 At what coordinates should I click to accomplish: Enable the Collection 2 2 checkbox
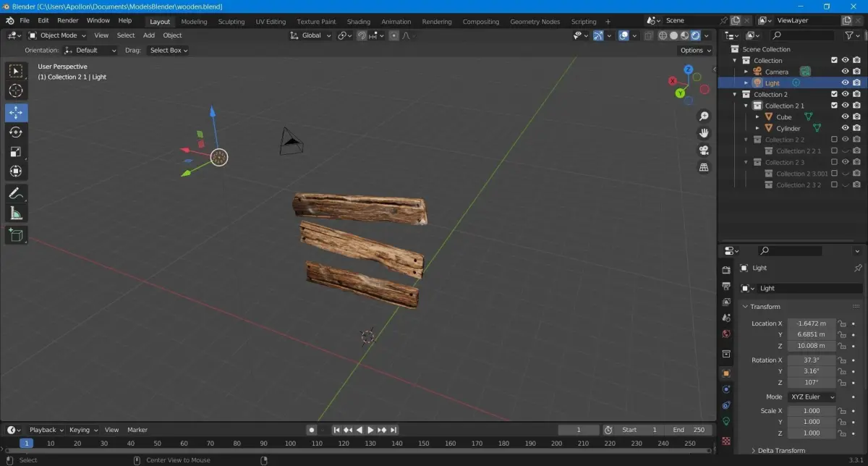(x=834, y=140)
